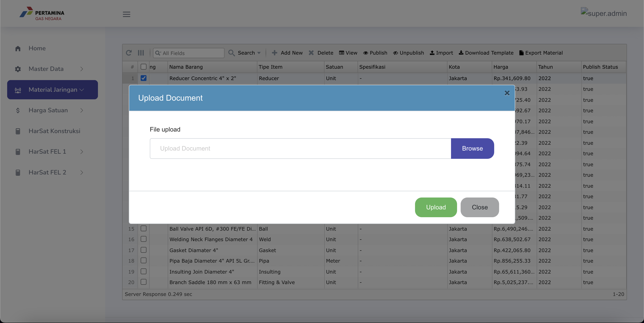Open the Search dropdown arrow

[259, 53]
